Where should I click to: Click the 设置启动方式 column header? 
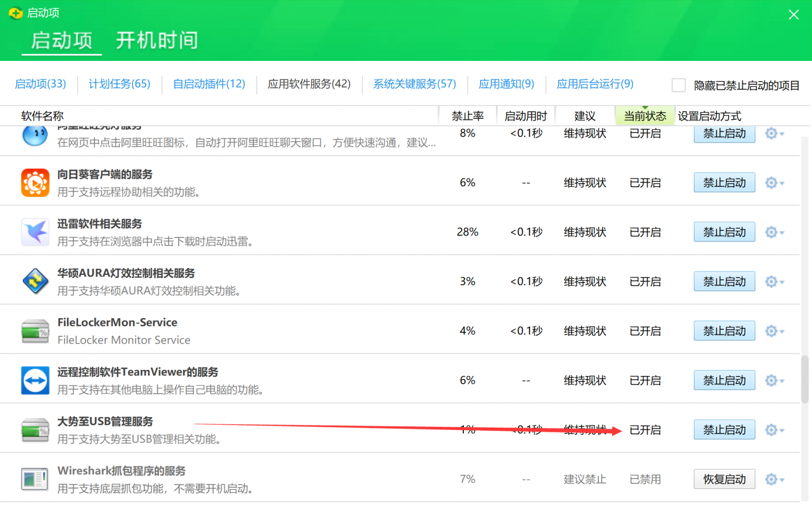pos(709,116)
